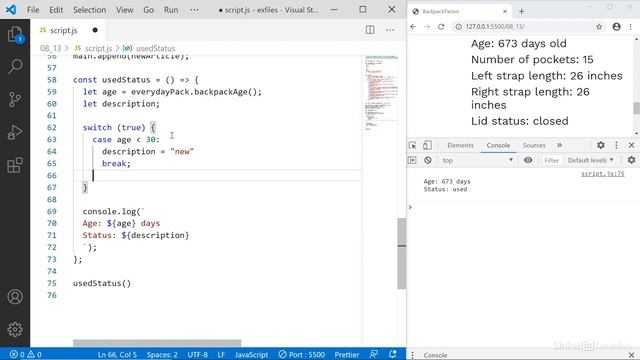The width and height of the screenshot is (640, 360).
Task: Open the Extensions view
Action: coord(15,165)
